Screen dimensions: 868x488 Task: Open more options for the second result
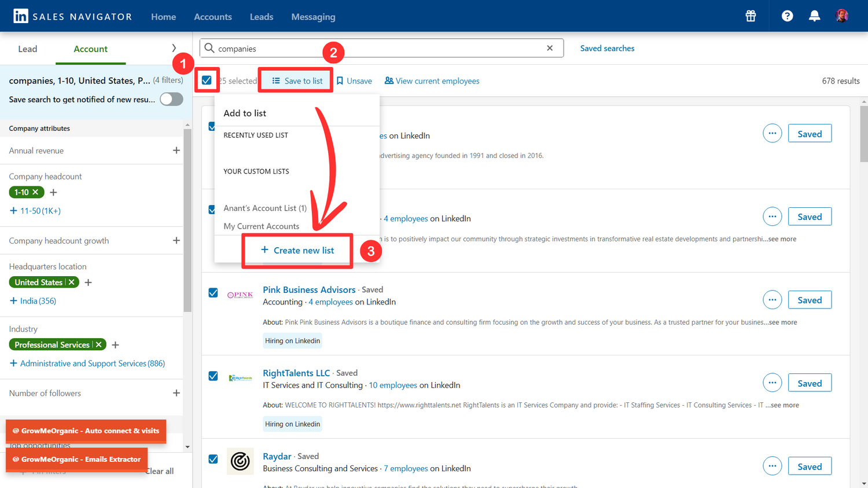(772, 217)
